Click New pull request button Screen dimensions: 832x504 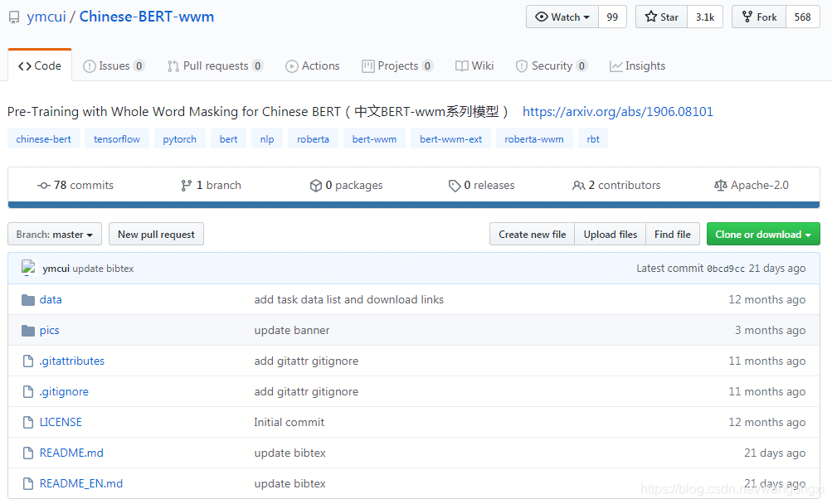click(x=156, y=234)
